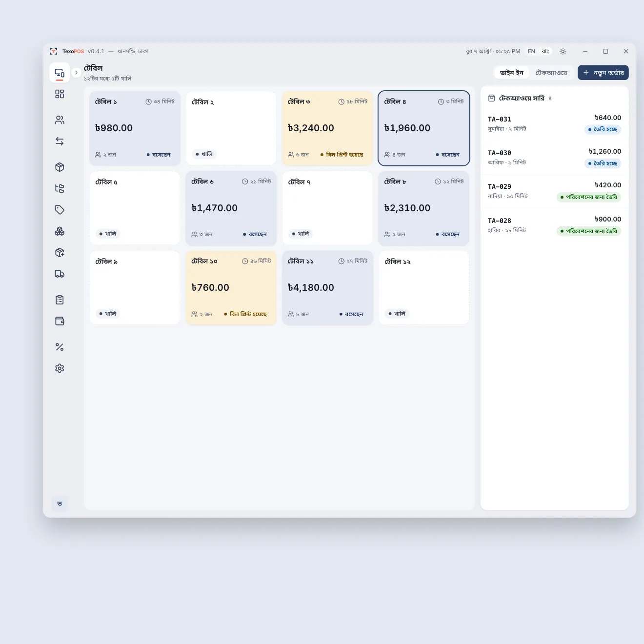Open takeaway order TA-028
Screen dimensions: 644x644
pyautogui.click(x=554, y=225)
